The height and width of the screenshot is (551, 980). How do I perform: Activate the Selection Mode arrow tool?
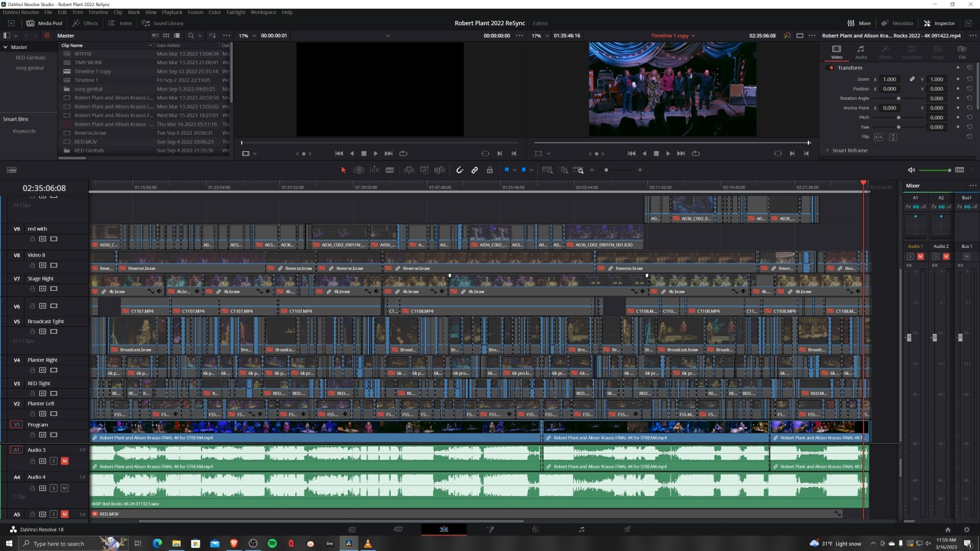point(343,170)
